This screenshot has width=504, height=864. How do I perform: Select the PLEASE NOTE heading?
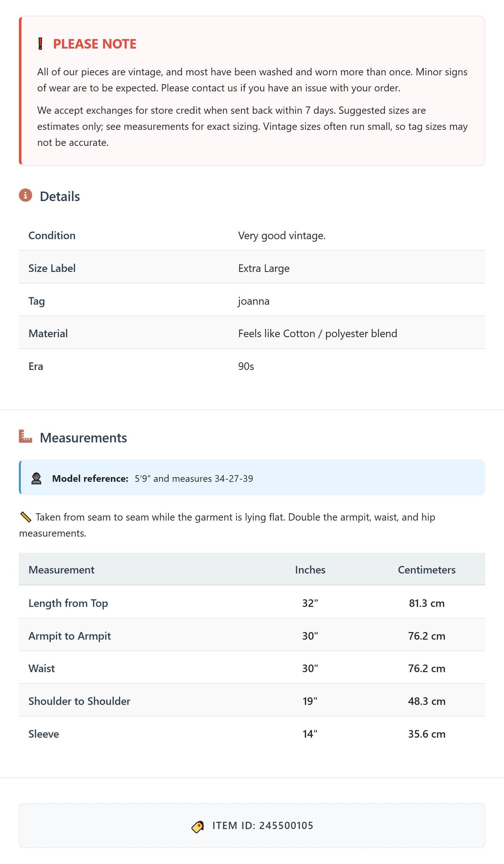[95, 44]
